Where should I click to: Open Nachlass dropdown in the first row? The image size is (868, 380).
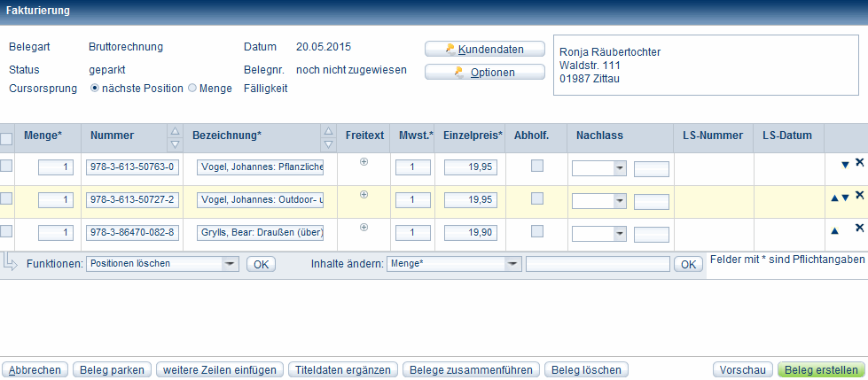point(618,167)
